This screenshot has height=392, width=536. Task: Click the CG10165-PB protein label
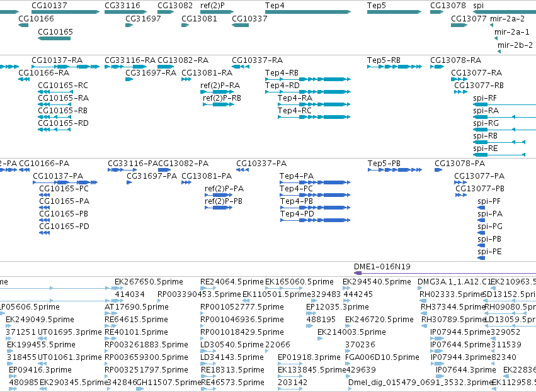(x=64, y=213)
